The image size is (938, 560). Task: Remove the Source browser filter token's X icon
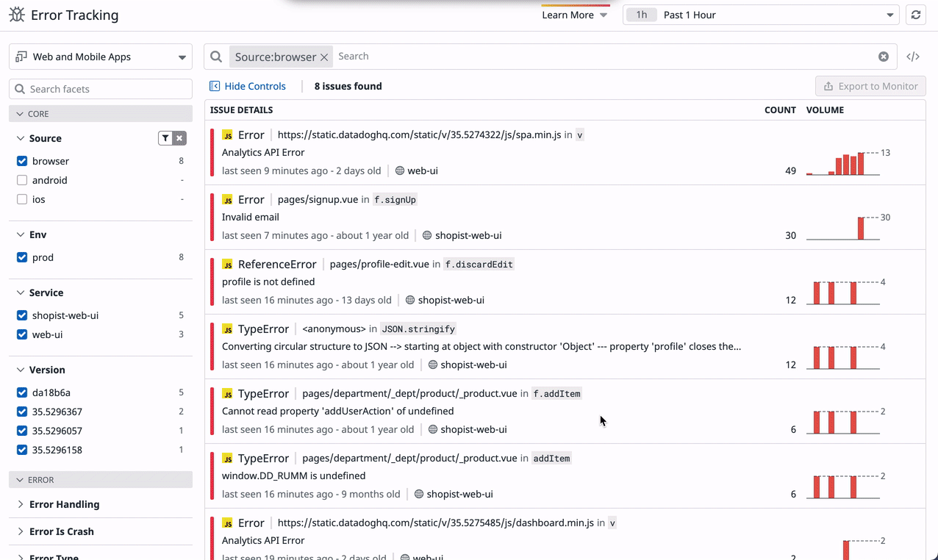point(324,56)
